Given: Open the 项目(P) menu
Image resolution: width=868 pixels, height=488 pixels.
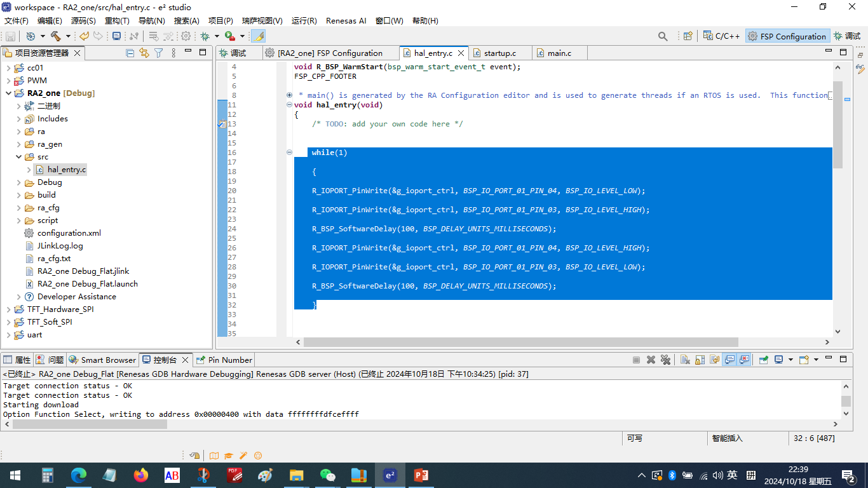Looking at the screenshot, I should coord(220,20).
